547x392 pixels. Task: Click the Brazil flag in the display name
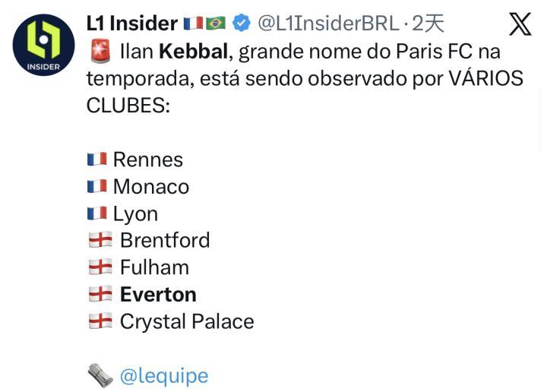tap(216, 24)
